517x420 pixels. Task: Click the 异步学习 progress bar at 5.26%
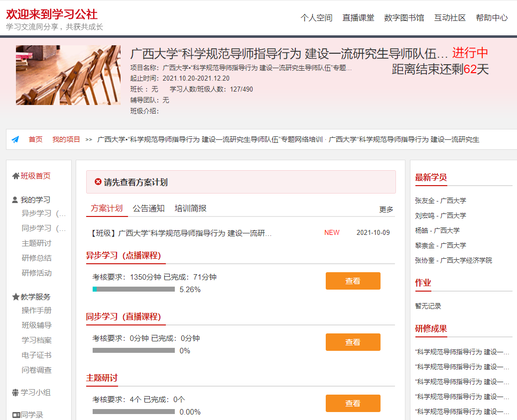click(x=133, y=289)
